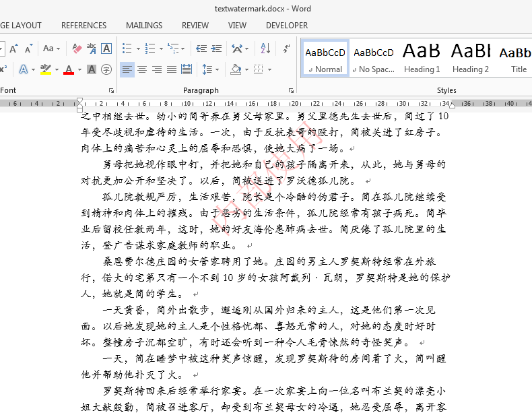The height and width of the screenshot is (417, 532).
Task: Open the Developer tab
Action: click(x=287, y=26)
